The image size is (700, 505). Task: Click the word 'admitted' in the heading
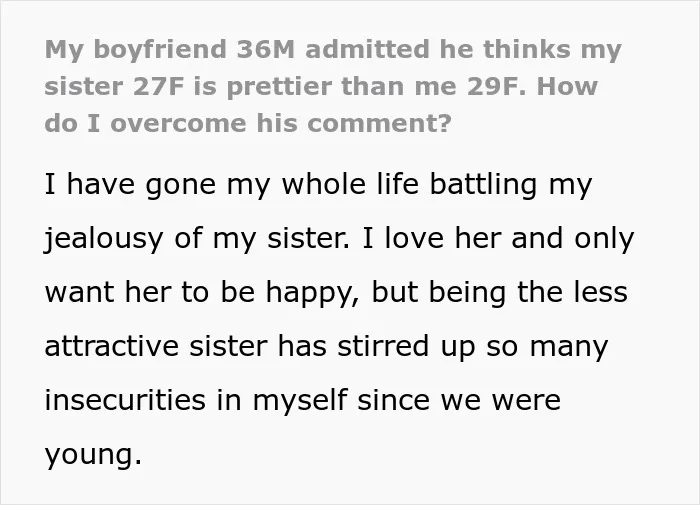click(x=367, y=49)
